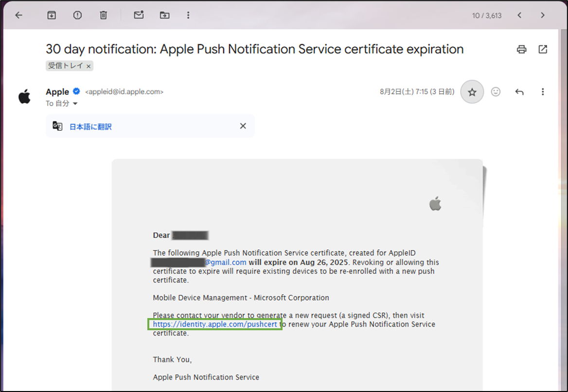Reply to the Apple email

519,91
